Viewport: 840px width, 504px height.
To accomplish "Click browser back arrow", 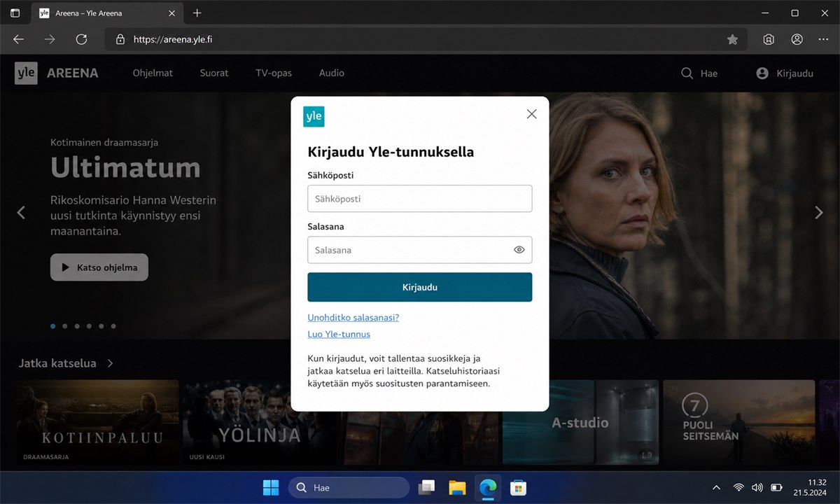I will pyautogui.click(x=18, y=39).
